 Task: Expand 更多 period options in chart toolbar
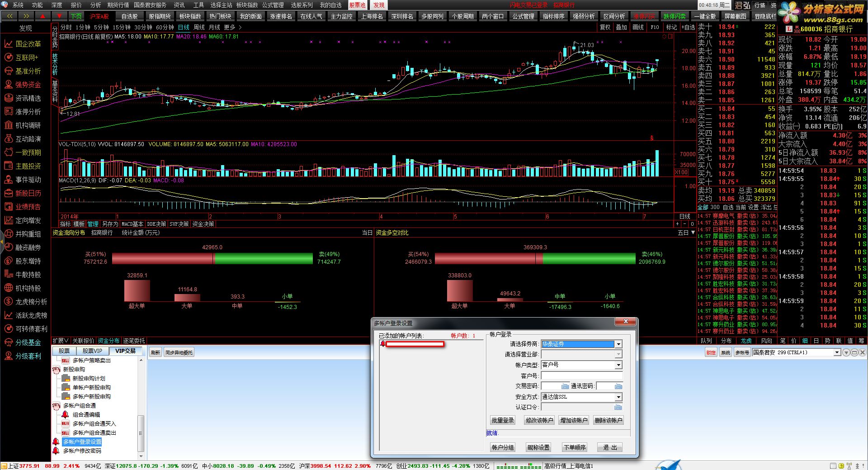[232, 28]
